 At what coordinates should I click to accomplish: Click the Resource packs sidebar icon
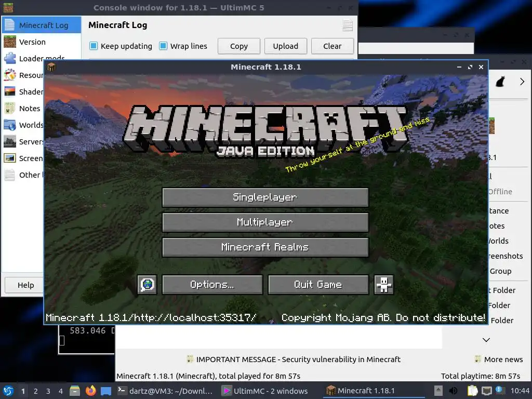tap(10, 75)
